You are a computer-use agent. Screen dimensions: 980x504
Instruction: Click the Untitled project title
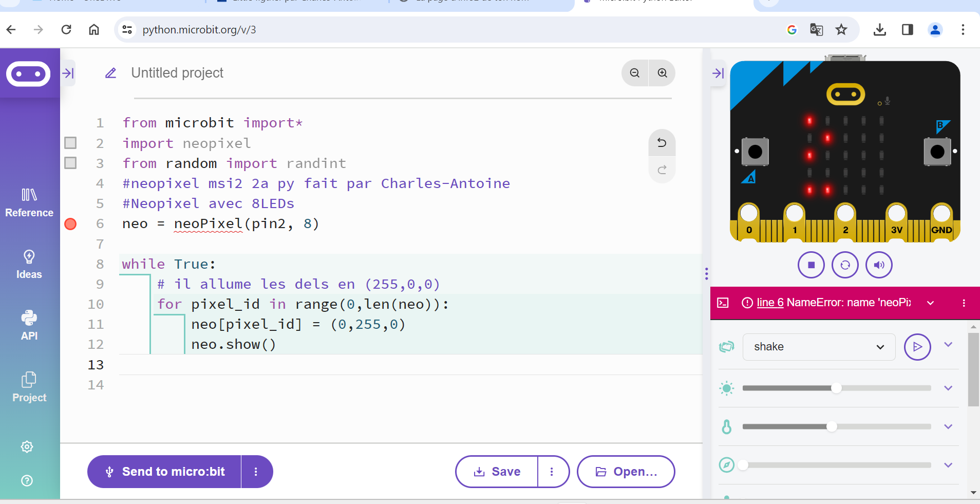(177, 73)
